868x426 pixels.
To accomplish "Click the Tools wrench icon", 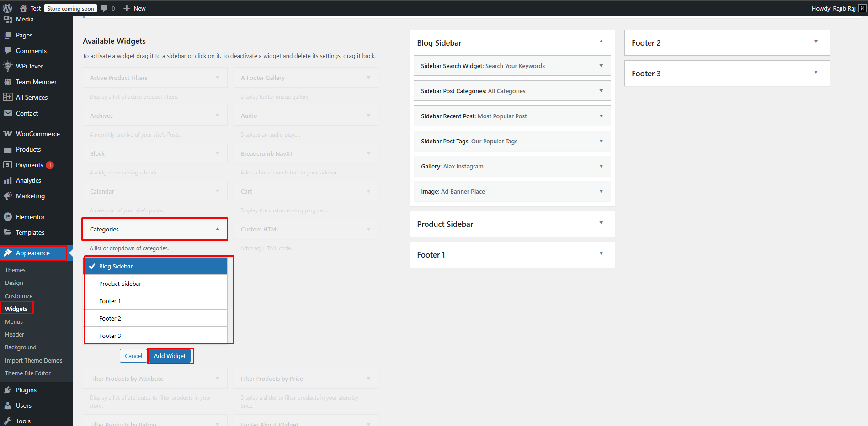I will pos(8,421).
